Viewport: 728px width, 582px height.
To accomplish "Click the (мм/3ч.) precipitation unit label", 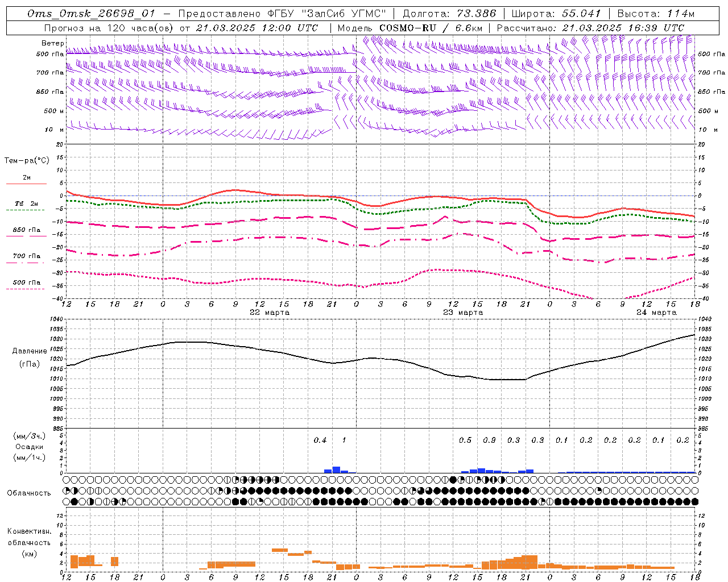I will point(30,436).
